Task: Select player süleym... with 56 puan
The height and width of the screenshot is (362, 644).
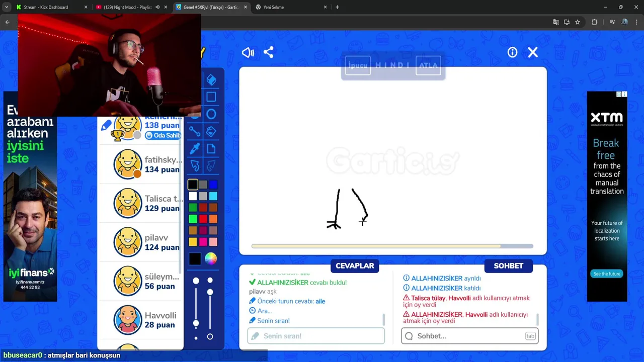Action: click(141, 281)
